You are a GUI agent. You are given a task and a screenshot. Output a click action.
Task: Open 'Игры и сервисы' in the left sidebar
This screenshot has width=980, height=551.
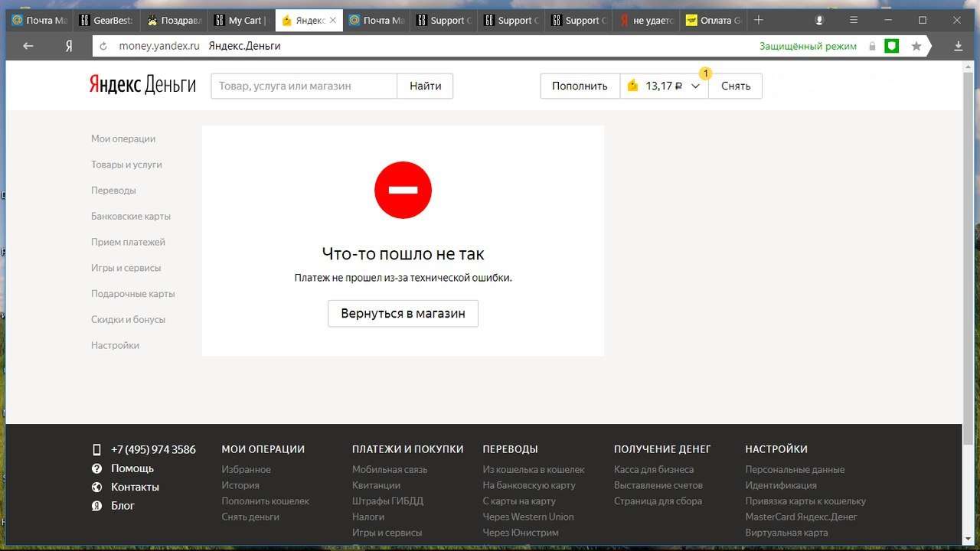126,268
